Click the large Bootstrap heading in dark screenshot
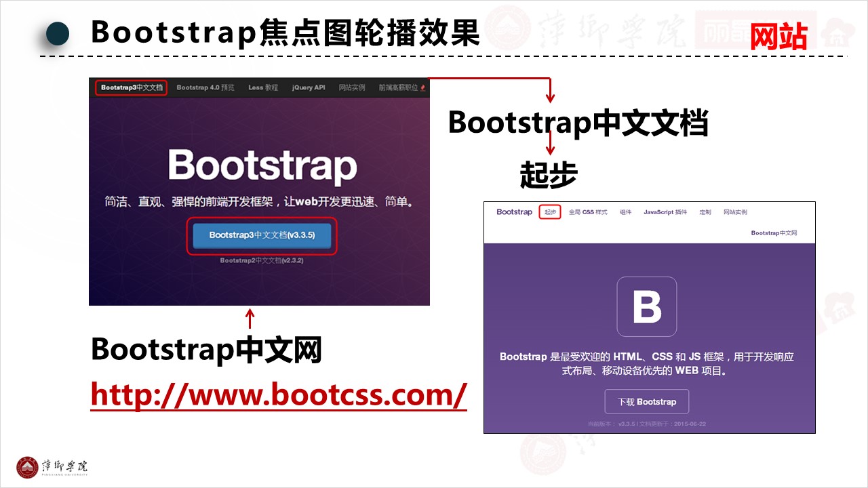This screenshot has width=868, height=488. (x=262, y=165)
